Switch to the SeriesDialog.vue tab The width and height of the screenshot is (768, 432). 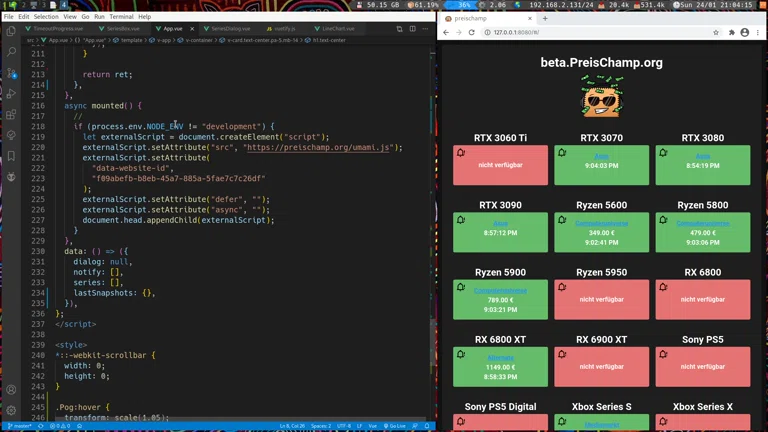coord(230,29)
